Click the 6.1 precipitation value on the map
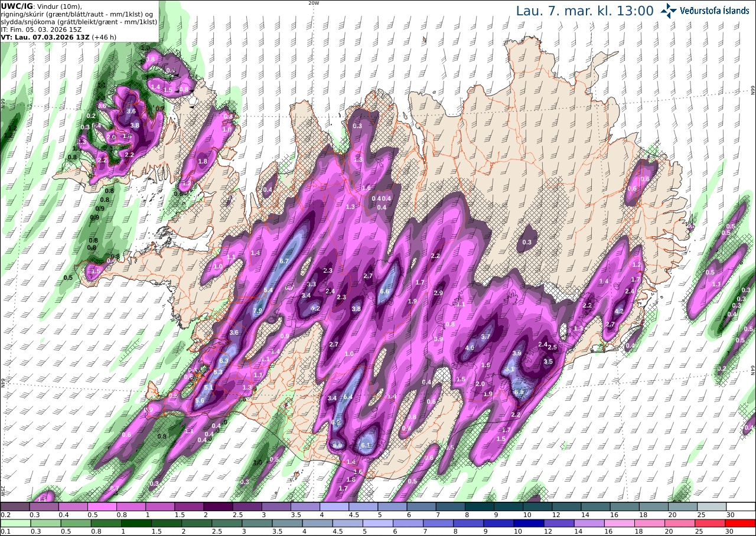Screen dimensions: 756x536 [366, 446]
